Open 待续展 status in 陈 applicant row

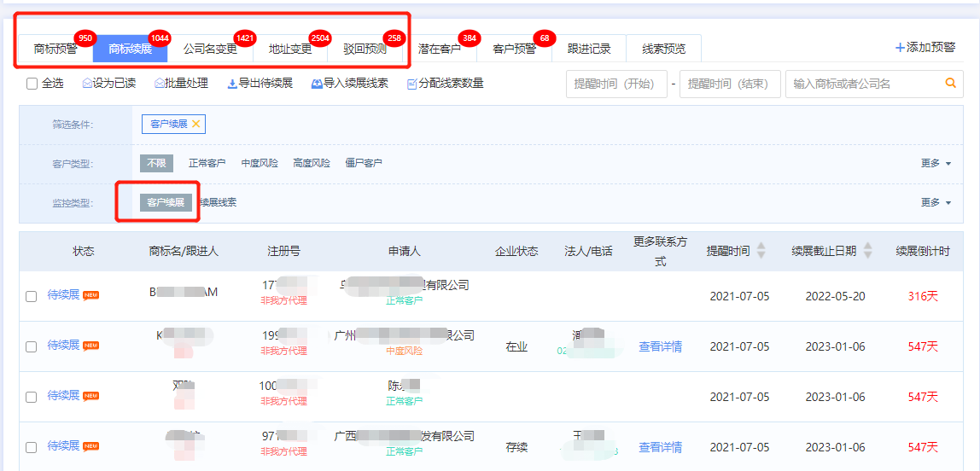(x=64, y=395)
